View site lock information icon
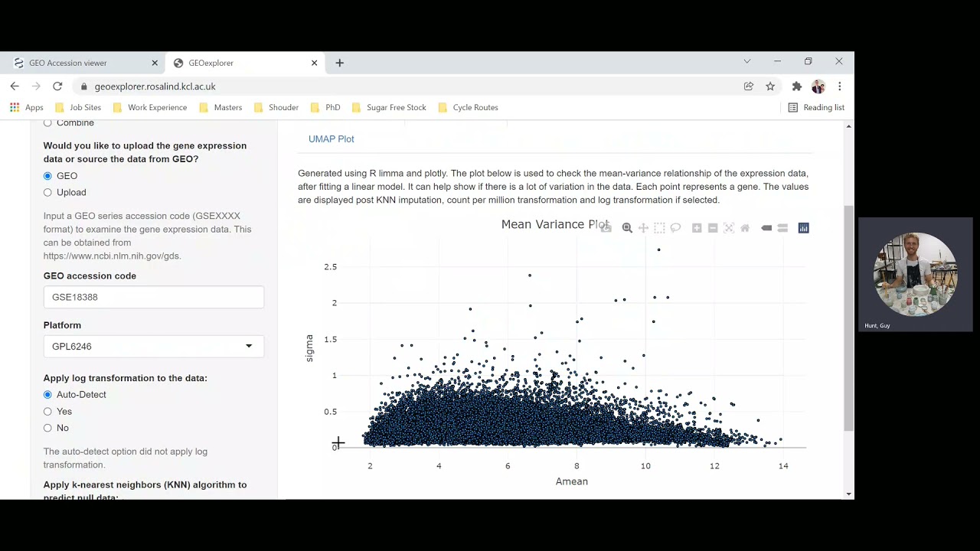 84,86
